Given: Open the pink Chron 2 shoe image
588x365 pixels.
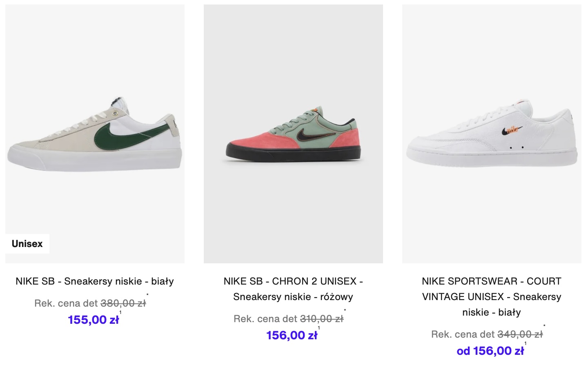Looking at the screenshot, I should click(x=293, y=134).
